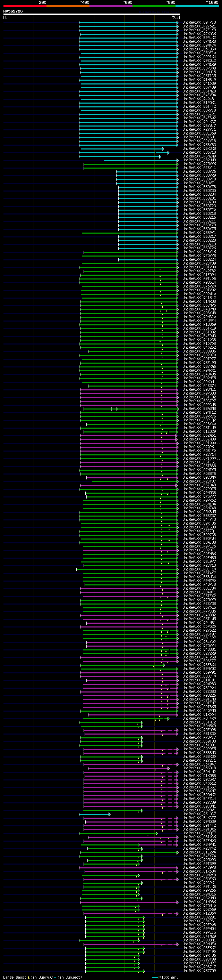Select label UniRef100_B4FV94
This screenshot has width=222, height=980.
point(199,95)
